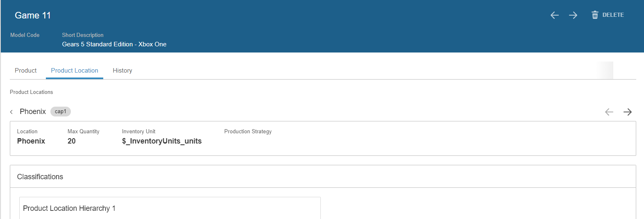This screenshot has width=644, height=219.
Task: Click the DELETE button with trash icon
Action: pos(608,15)
